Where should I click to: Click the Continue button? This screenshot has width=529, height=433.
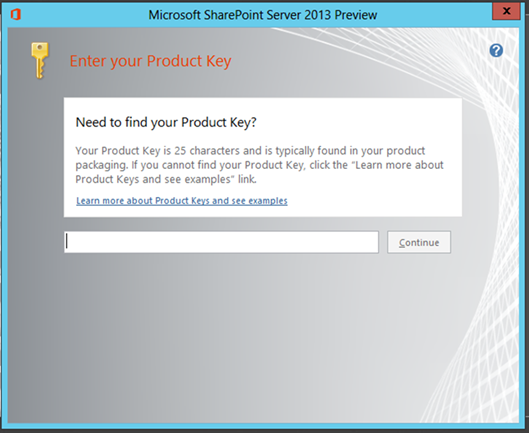tap(419, 242)
